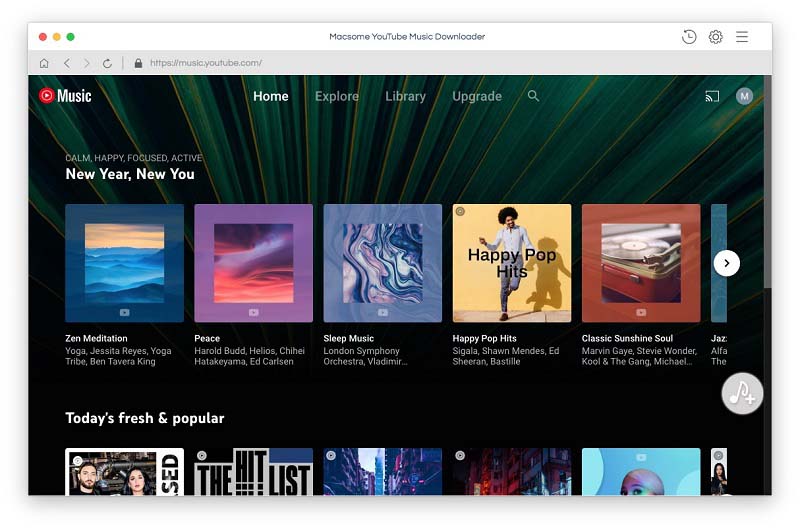Screen dimensions: 800x529
Task: Close window with red button
Action: point(43,37)
